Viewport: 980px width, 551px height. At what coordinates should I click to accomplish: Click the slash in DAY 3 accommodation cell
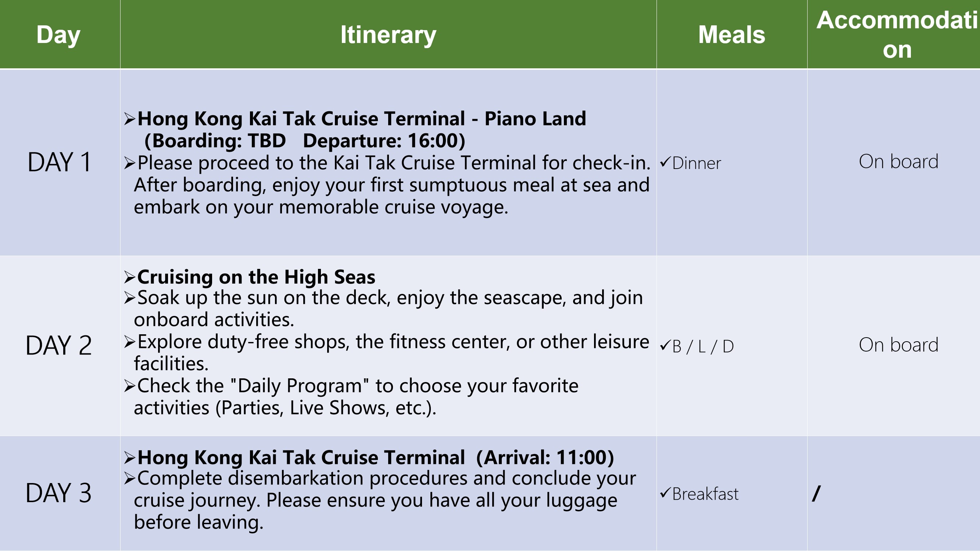point(816,494)
